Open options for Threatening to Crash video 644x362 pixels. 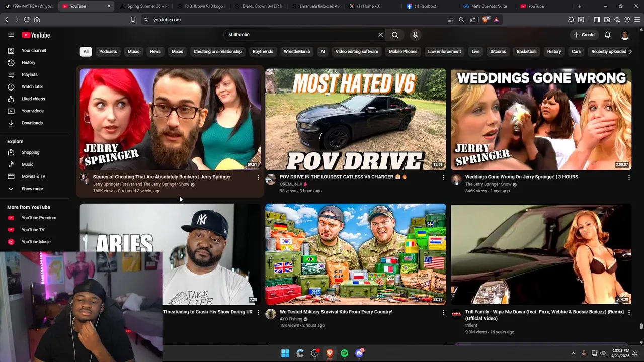pos(258,312)
